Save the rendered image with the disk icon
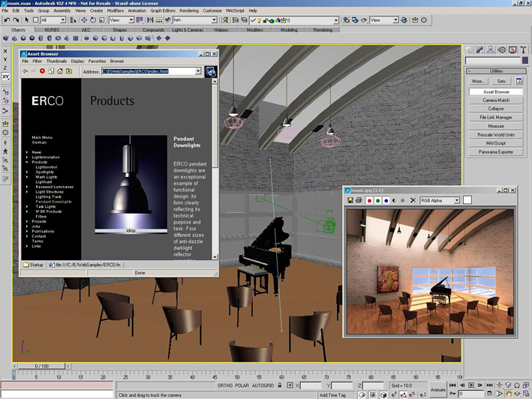 pos(350,200)
